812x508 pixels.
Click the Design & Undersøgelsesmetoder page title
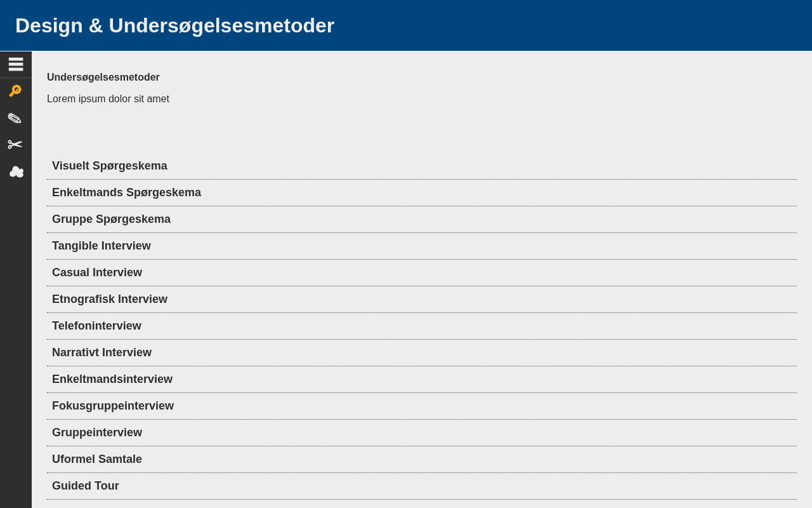pos(174,25)
